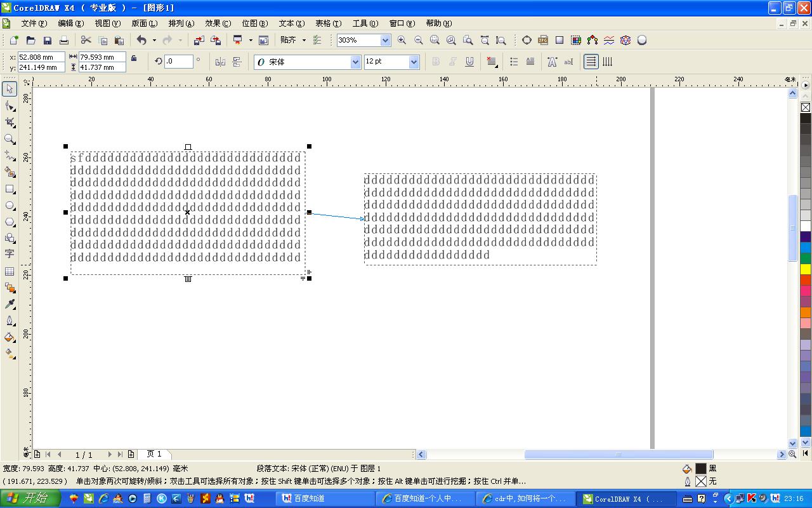Select the Basic Shapes tool
Screen dimensions: 812x508
coord(10,238)
